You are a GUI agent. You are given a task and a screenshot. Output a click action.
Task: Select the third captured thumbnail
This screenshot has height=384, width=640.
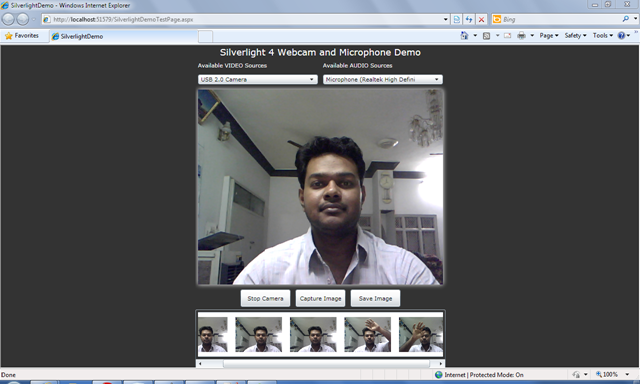[313, 335]
